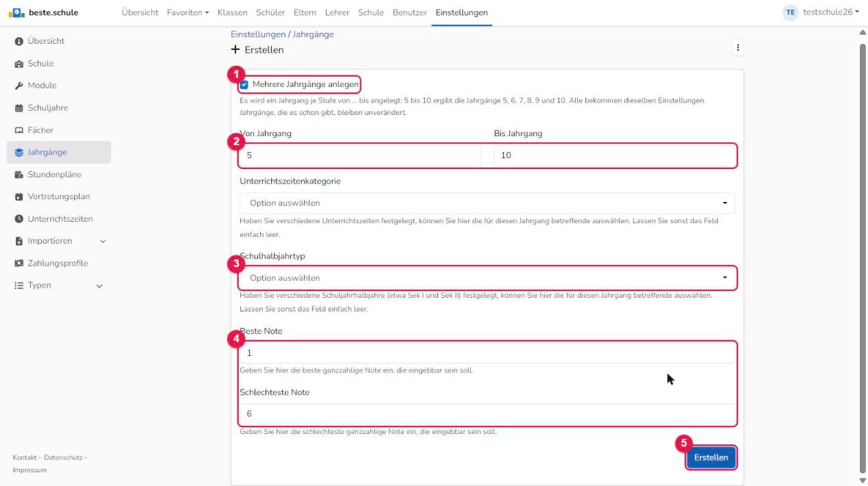Select the Benutzer tab
The height and width of the screenshot is (486, 868).
(x=410, y=13)
